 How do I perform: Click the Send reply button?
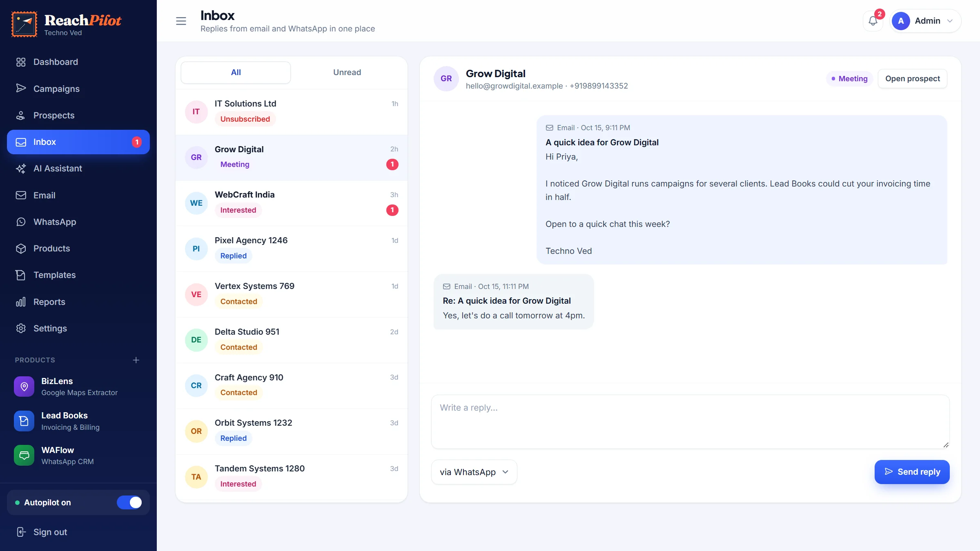click(912, 472)
